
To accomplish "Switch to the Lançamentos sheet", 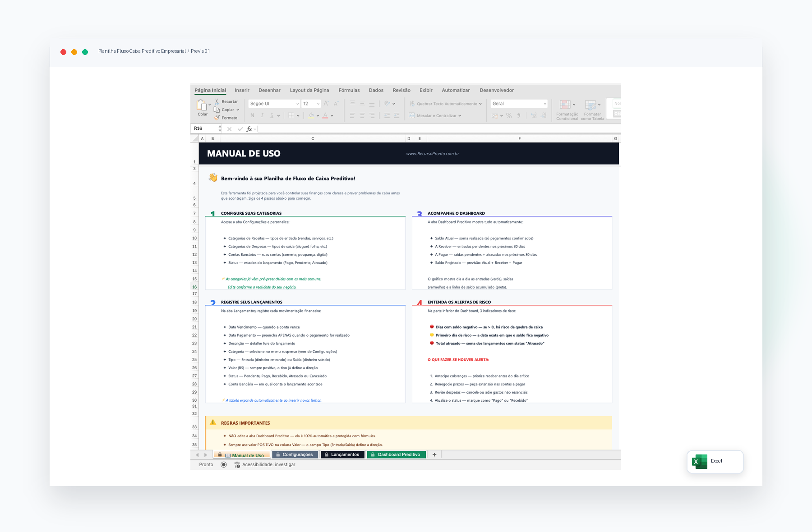I will 342,454.
